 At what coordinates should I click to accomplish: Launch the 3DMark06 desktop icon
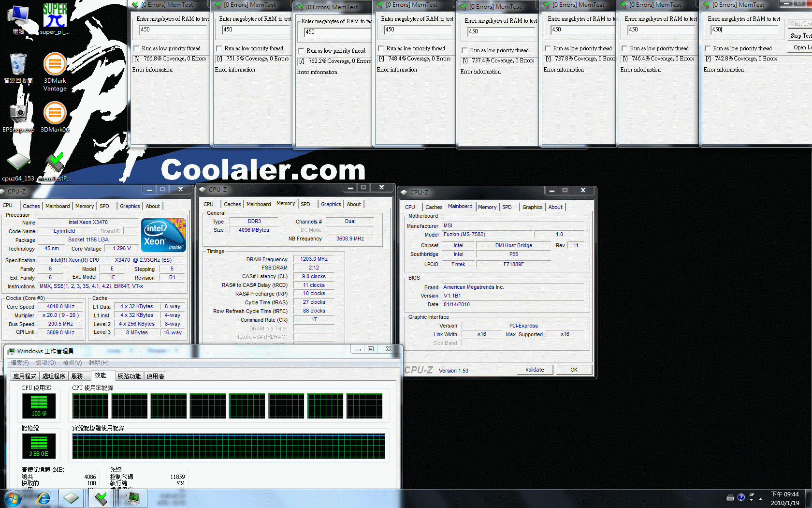(x=55, y=117)
